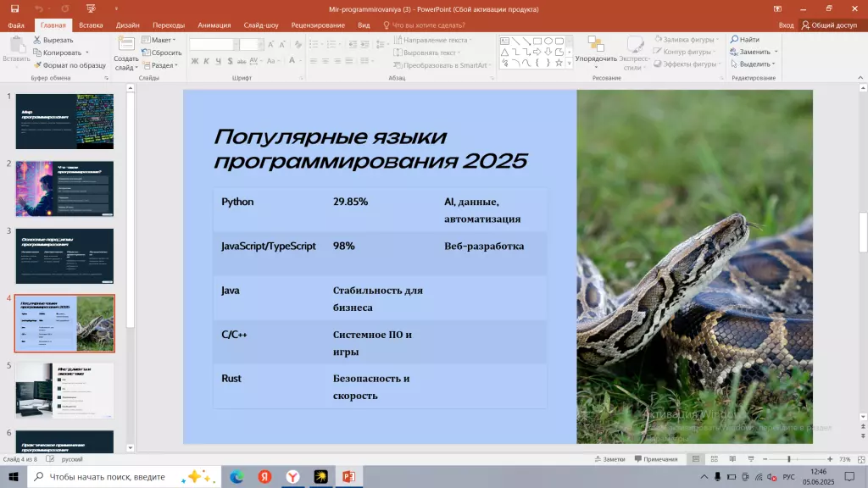Activate Формат по образцу (Format Painter)

click(38, 64)
